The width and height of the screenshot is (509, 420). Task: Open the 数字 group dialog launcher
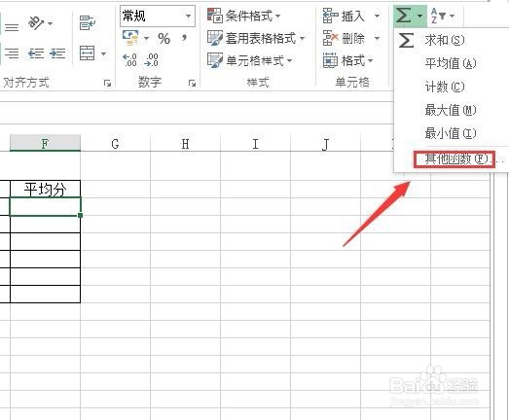pos(192,84)
